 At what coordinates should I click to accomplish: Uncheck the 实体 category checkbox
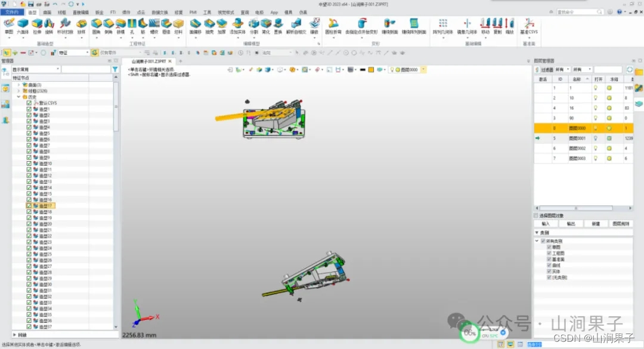pos(549,271)
